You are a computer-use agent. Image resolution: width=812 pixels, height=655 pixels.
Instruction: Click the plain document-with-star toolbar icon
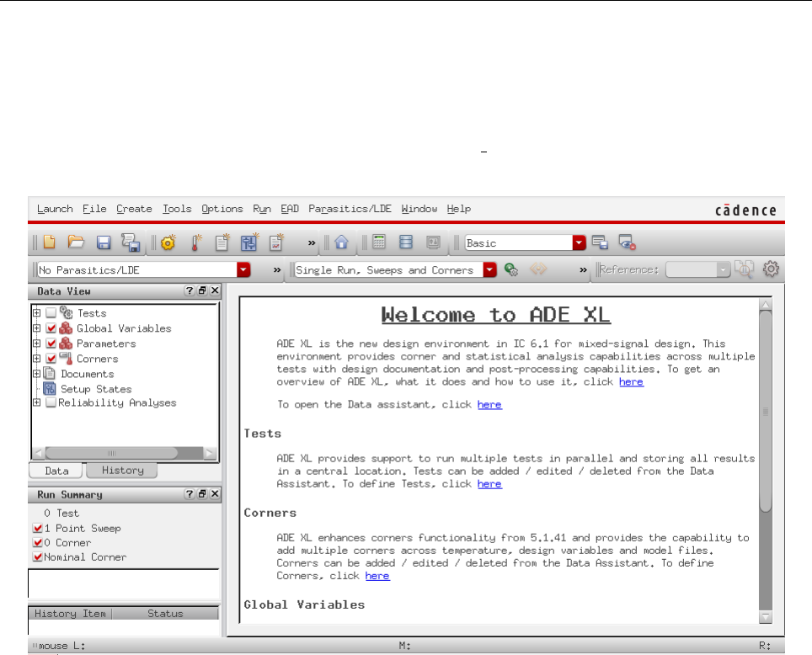click(x=222, y=242)
